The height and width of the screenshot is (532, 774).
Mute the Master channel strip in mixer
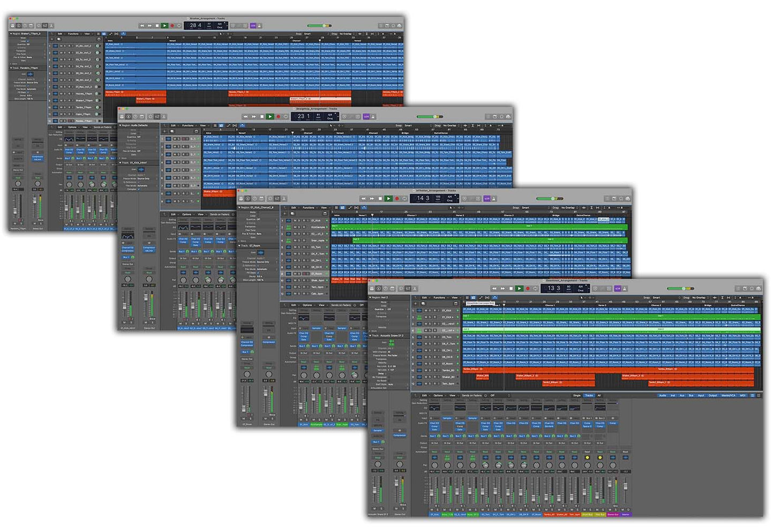(622, 510)
